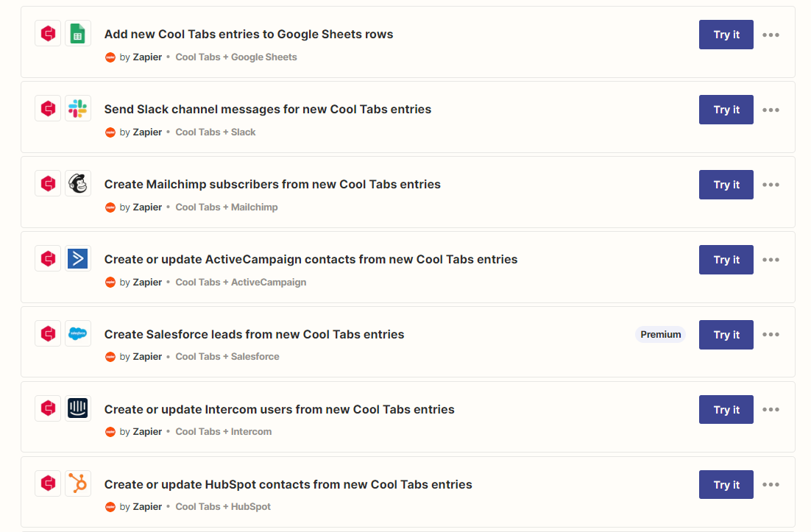
Task: Click 'by Zapier' in the Salesforce row
Action: pos(141,356)
